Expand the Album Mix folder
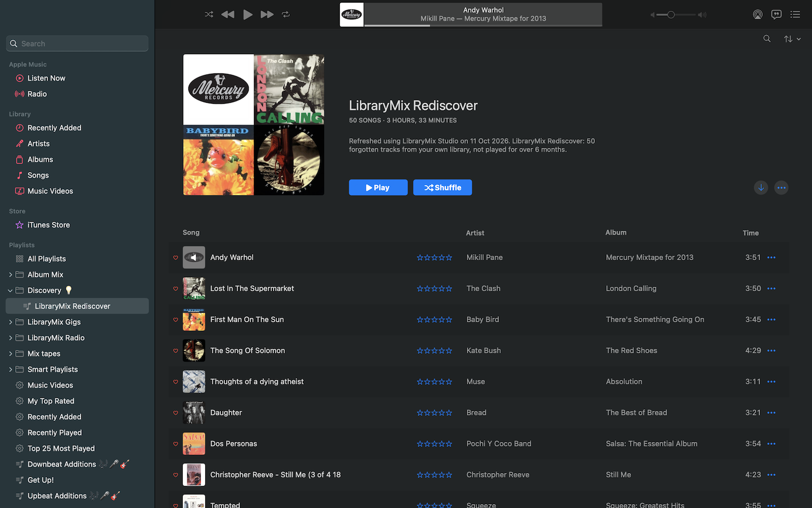This screenshot has width=812, height=508. tap(10, 275)
